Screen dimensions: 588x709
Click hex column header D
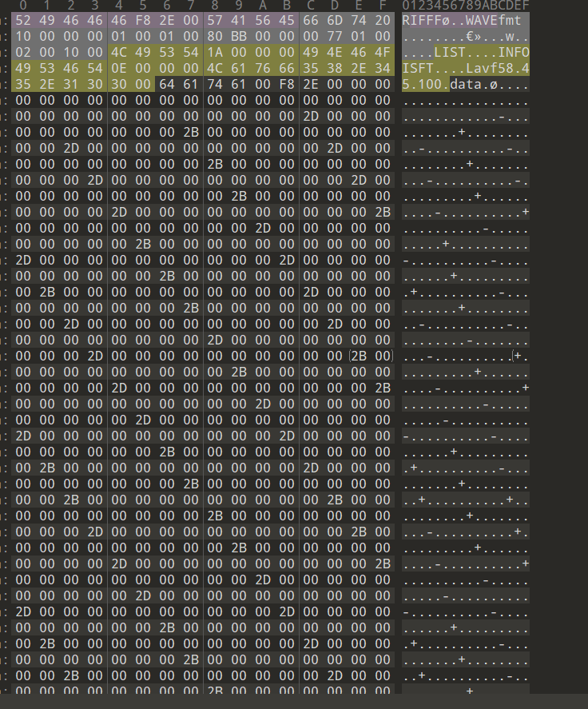point(334,6)
